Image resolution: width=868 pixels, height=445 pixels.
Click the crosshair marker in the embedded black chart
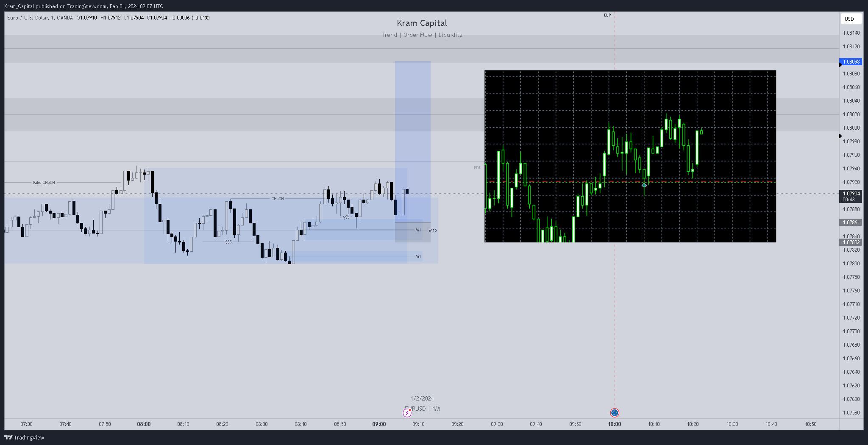click(644, 185)
